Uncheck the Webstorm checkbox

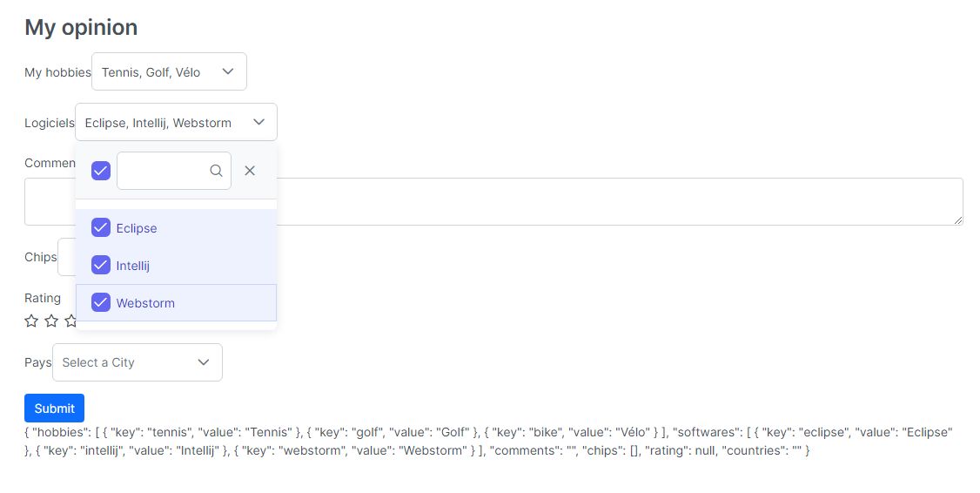[x=101, y=303]
